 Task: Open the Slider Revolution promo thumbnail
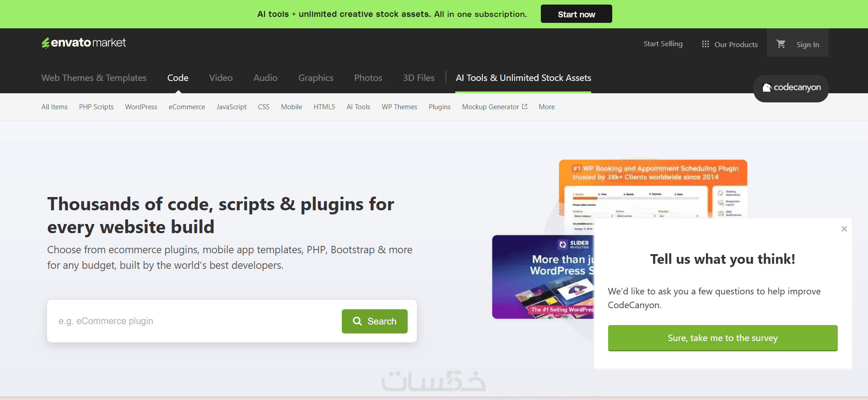pyautogui.click(x=543, y=277)
